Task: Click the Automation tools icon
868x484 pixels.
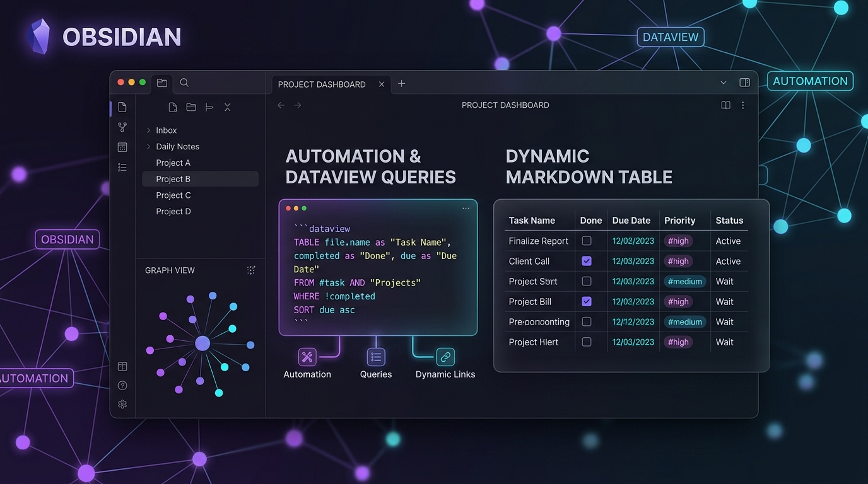Action: [x=307, y=357]
